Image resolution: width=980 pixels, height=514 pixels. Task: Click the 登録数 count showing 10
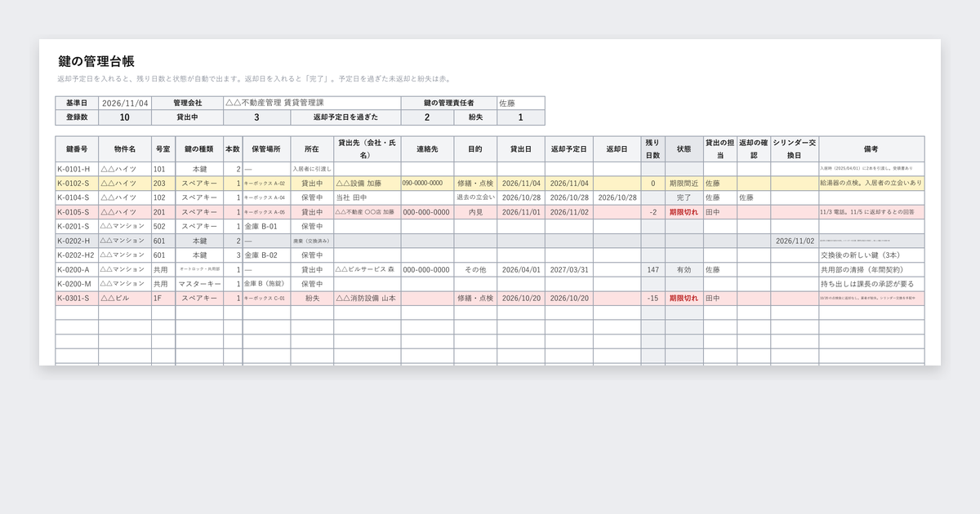pos(124,117)
